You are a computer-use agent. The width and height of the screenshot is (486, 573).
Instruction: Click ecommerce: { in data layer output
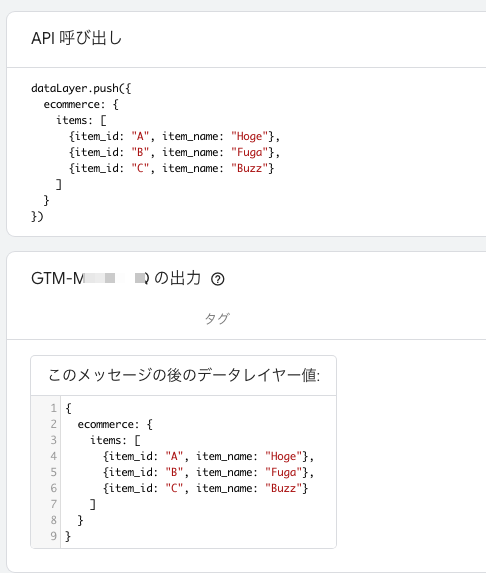(x=115, y=424)
